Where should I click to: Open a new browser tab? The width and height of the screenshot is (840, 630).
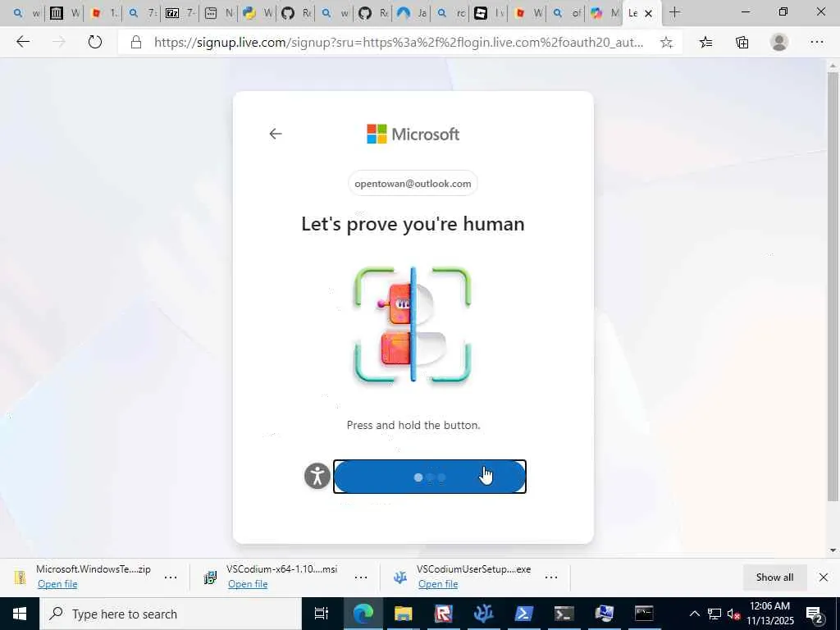point(675,12)
